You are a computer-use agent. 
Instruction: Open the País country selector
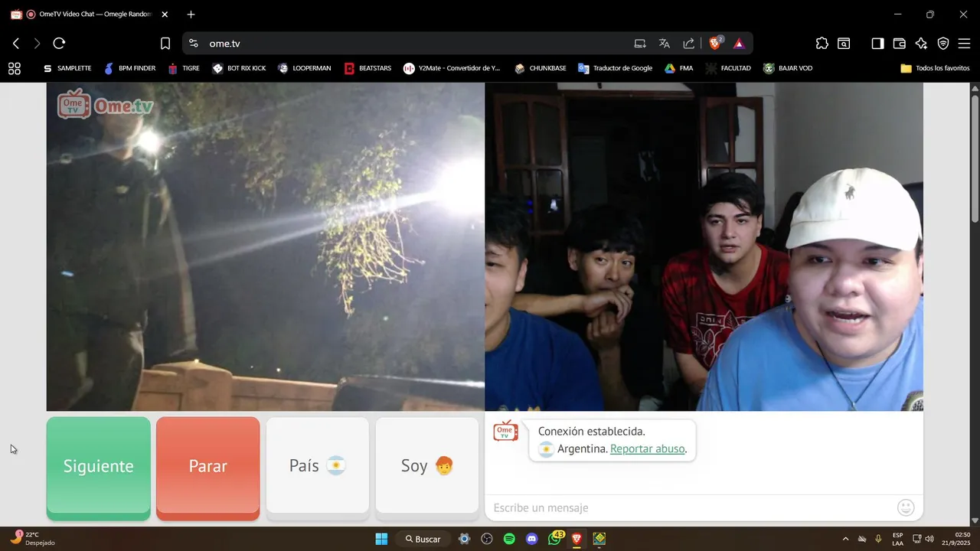[317, 466]
